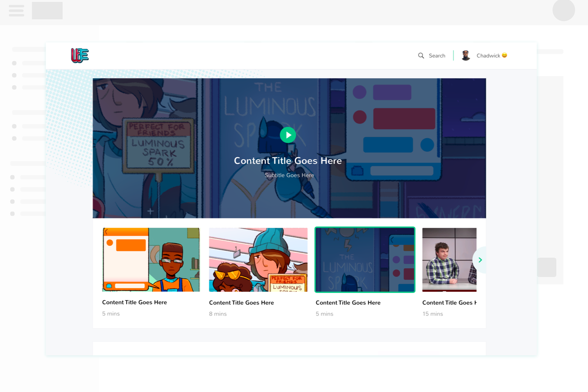Click the grey logo placeholder in background top bar
The width and height of the screenshot is (588, 392).
[47, 10]
